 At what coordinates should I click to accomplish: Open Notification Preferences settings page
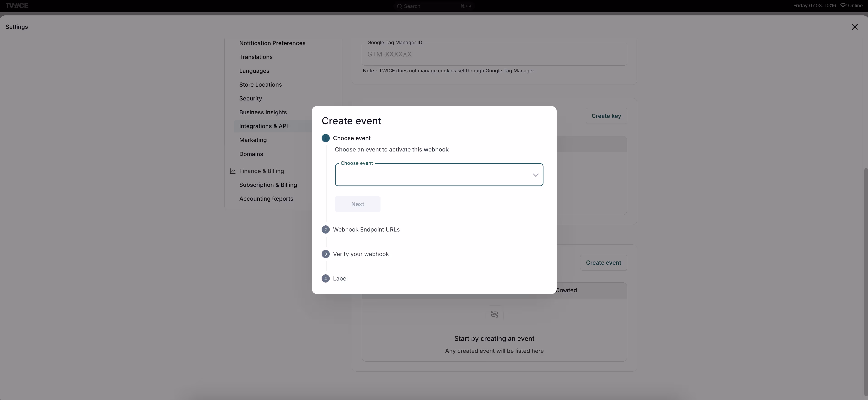coord(272,43)
